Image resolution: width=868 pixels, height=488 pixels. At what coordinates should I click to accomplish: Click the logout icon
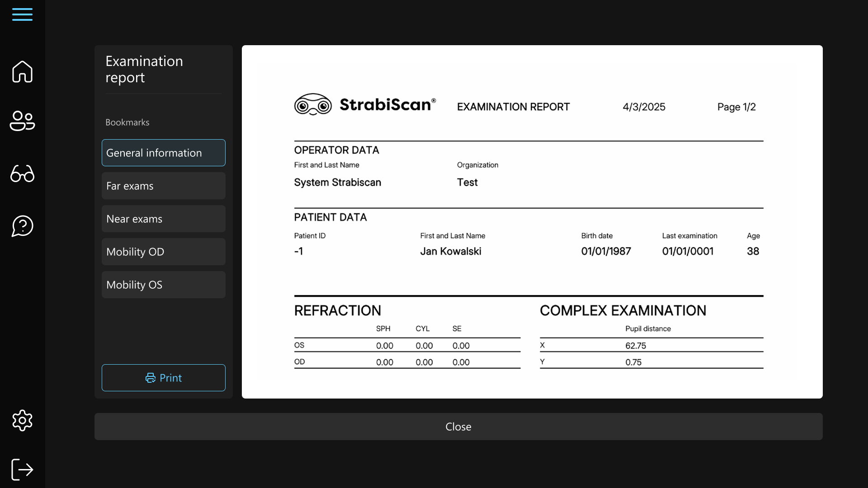[22, 469]
